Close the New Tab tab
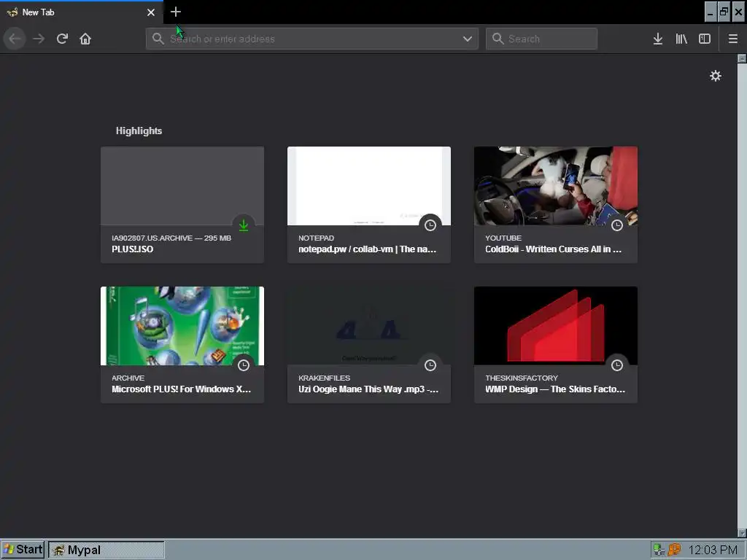The image size is (747, 560). pos(151,12)
